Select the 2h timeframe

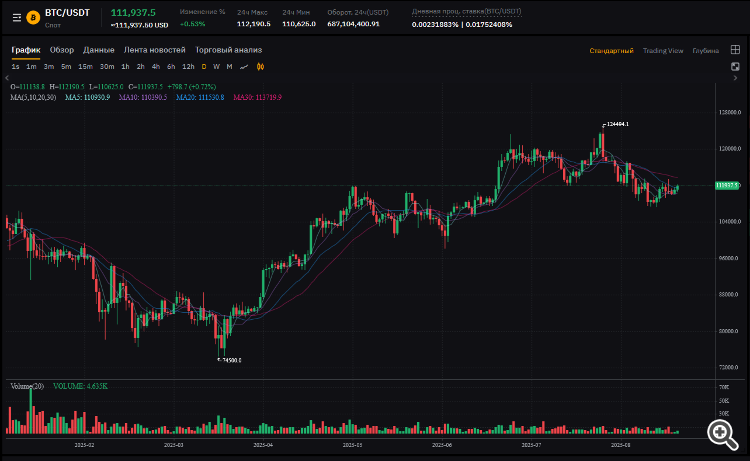(x=141, y=66)
